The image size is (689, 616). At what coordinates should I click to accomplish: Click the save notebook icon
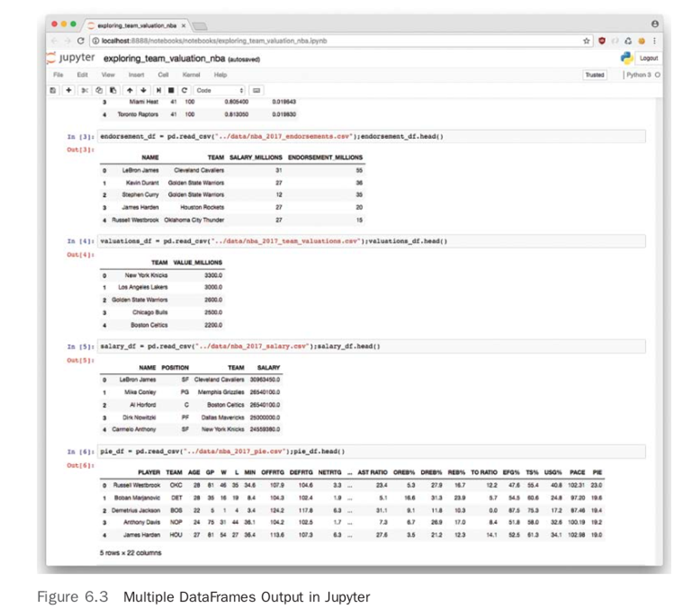53,90
